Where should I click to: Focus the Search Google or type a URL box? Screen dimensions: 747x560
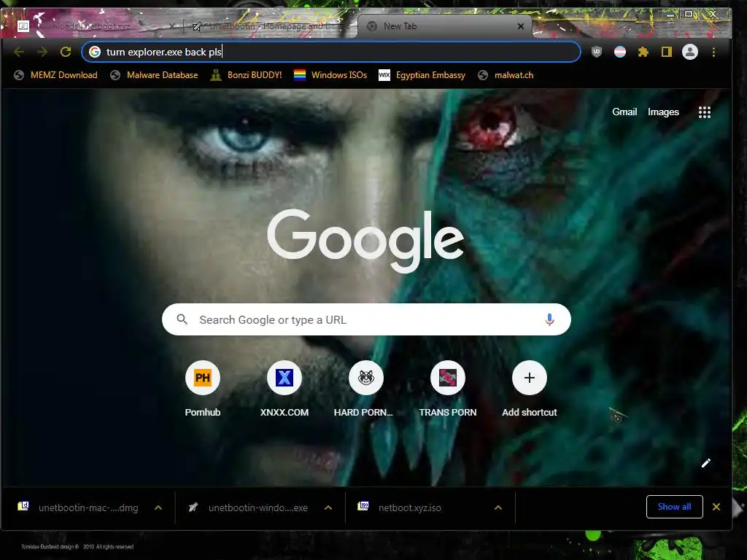point(366,319)
